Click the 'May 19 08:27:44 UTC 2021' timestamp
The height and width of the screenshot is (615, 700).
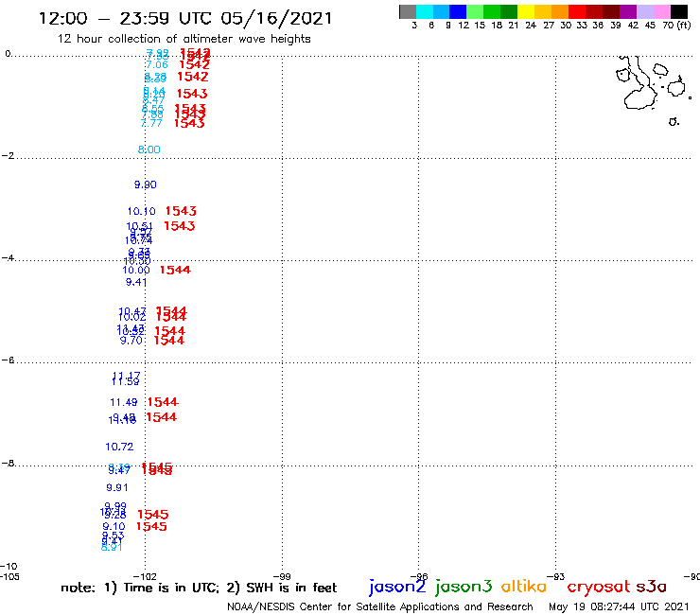(x=619, y=606)
